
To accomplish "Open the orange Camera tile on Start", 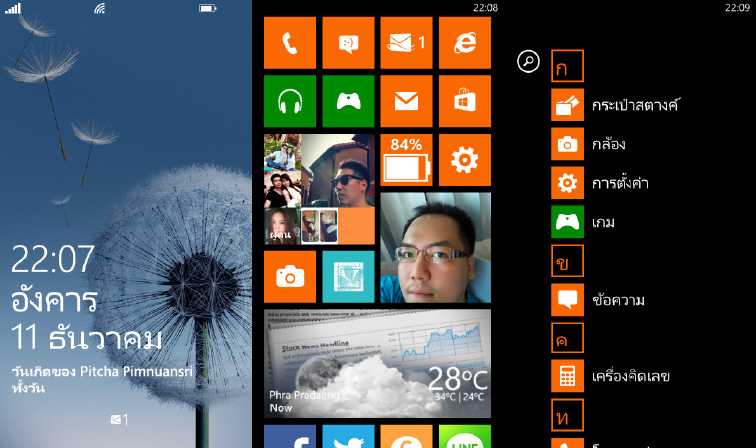I will tap(290, 276).
